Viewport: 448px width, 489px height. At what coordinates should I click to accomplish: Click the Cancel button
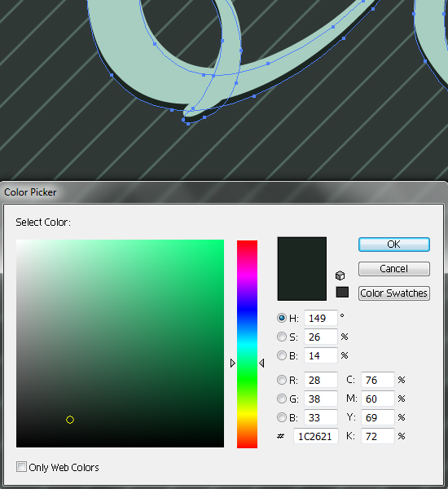coord(394,269)
